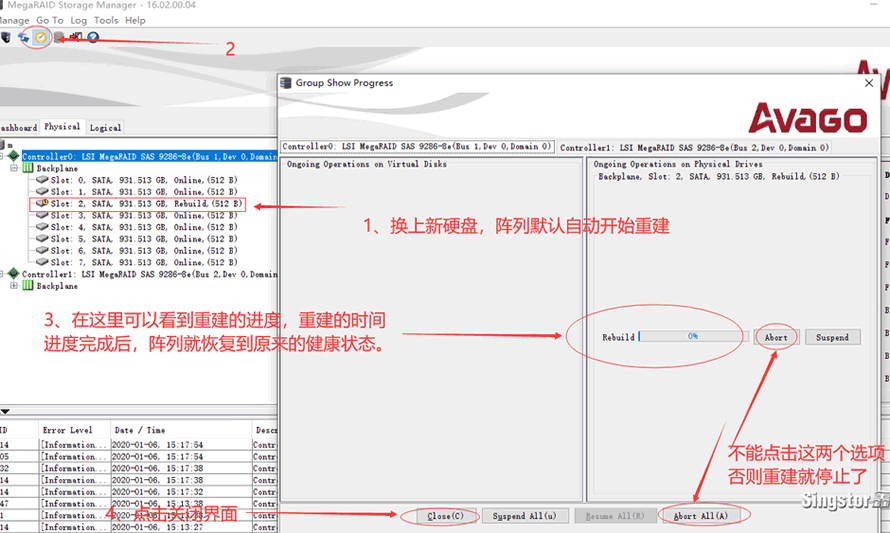This screenshot has width=890, height=533.
Task: Click the Suspend All(u) button
Action: coord(524,516)
